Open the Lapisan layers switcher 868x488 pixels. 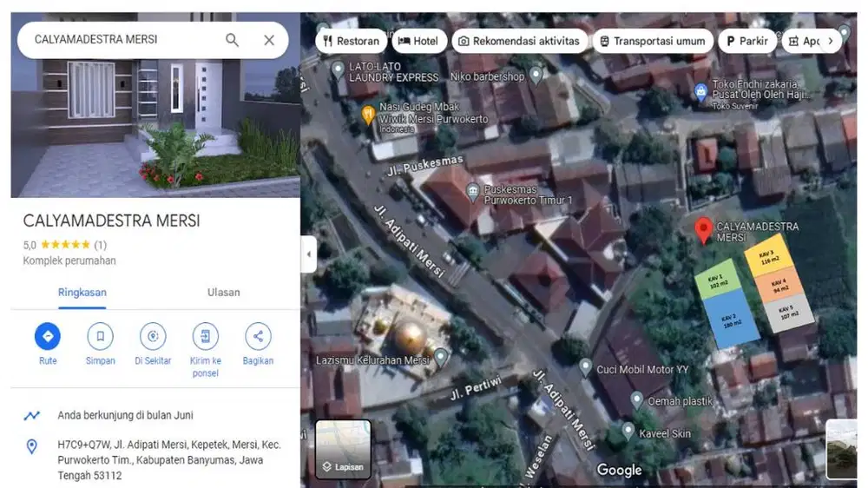pos(343,449)
